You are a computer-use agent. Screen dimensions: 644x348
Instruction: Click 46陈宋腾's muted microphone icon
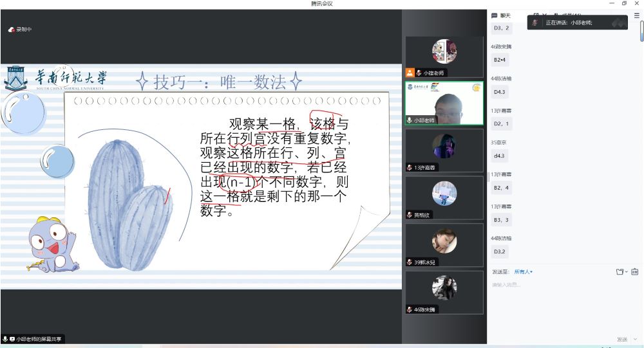(410, 309)
